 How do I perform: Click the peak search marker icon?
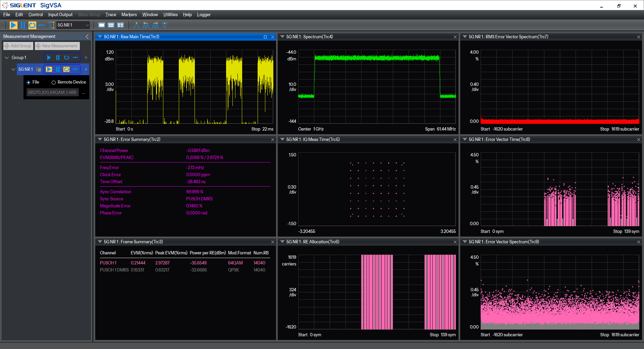click(137, 25)
